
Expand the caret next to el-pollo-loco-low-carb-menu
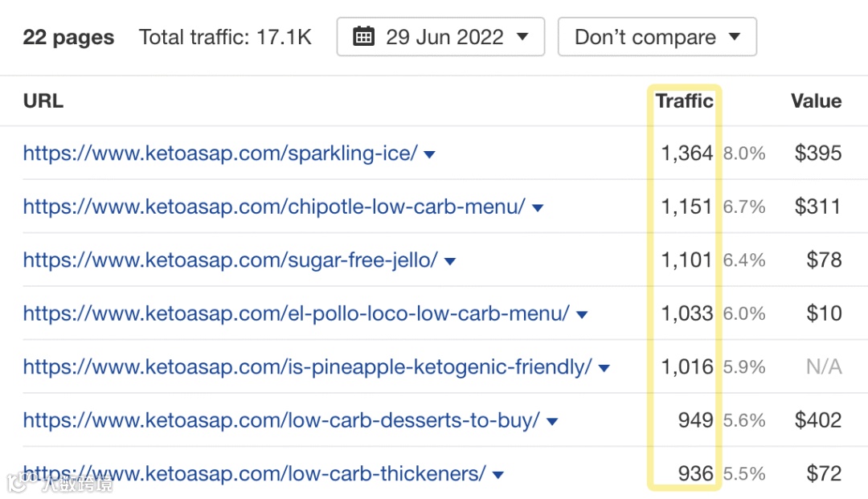[582, 313]
